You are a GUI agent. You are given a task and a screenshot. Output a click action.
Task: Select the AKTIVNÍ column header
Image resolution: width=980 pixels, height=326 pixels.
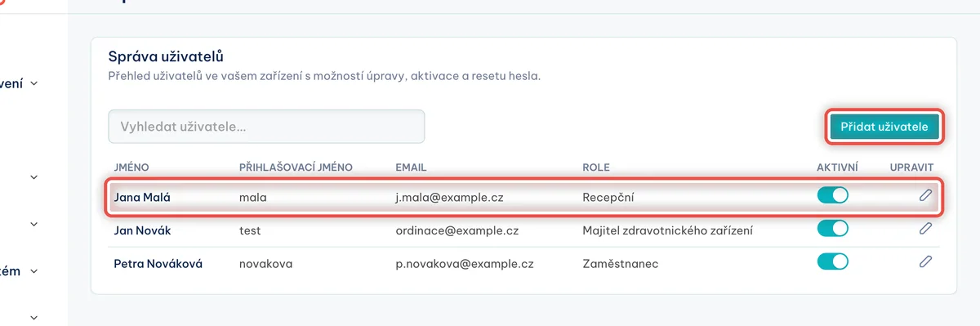click(x=837, y=167)
